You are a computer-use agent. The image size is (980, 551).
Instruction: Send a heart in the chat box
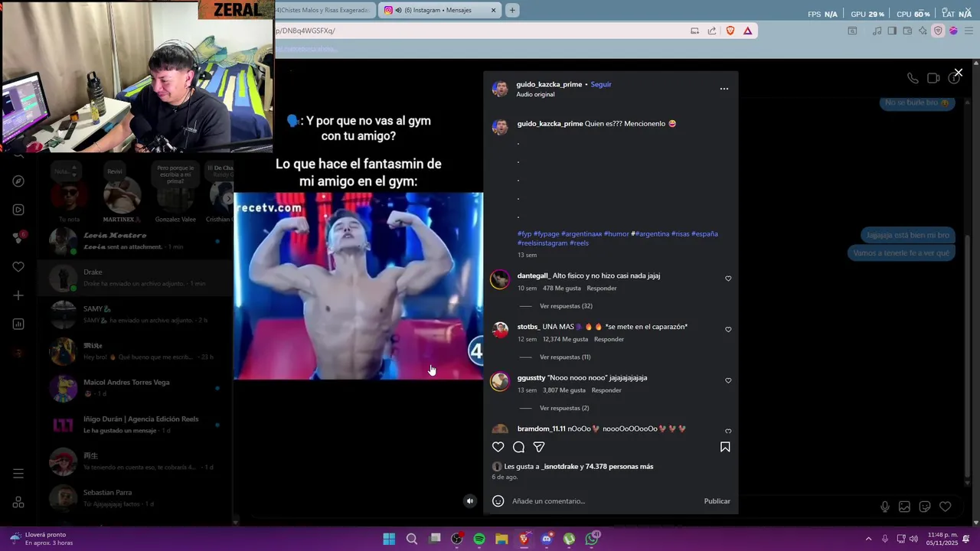(x=946, y=507)
